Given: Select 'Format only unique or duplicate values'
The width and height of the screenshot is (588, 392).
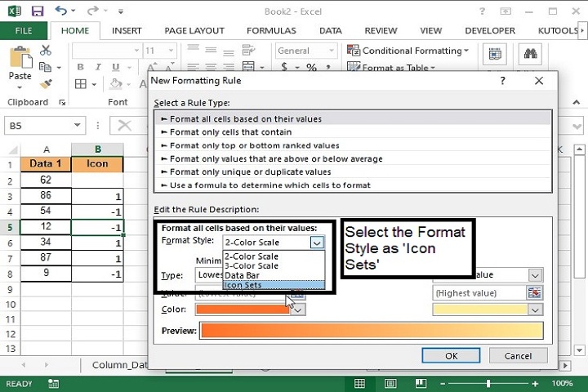Looking at the screenshot, I should [353, 171].
